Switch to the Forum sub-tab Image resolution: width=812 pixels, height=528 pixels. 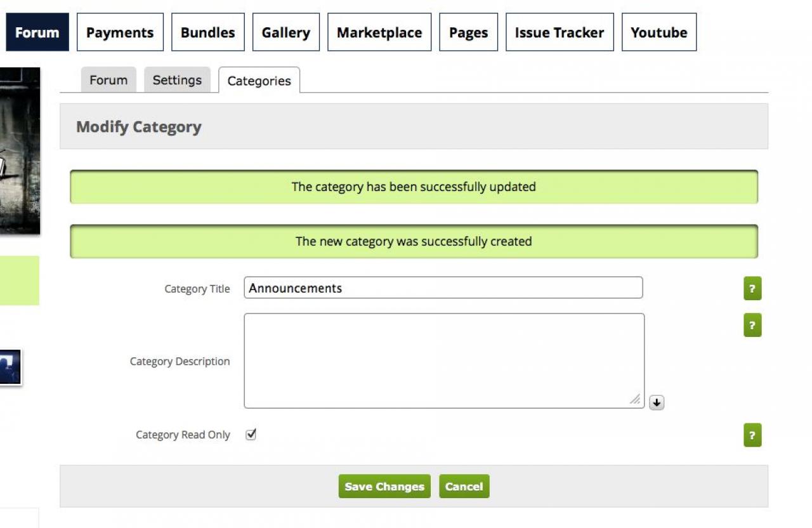[108, 80]
